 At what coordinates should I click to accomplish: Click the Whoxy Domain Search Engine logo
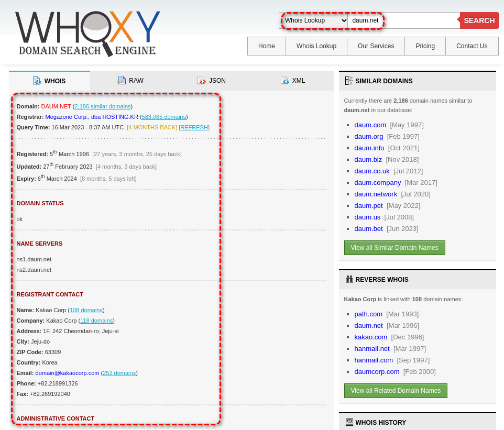coord(87,34)
